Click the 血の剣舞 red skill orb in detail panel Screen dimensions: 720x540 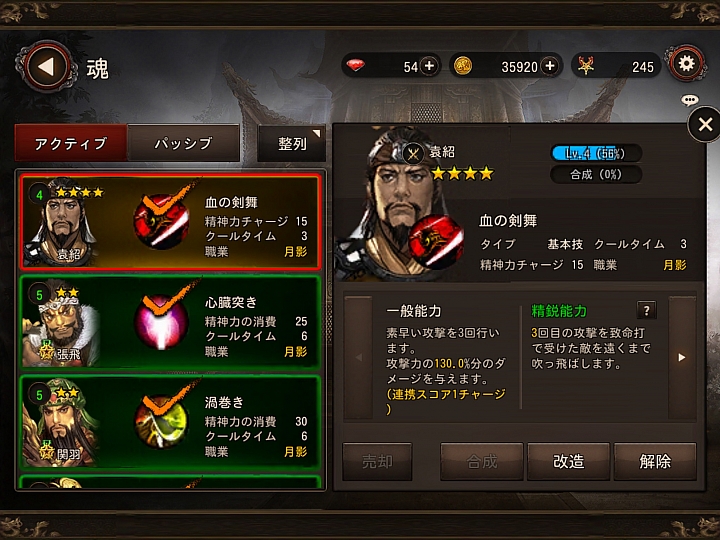pyautogui.click(x=436, y=241)
